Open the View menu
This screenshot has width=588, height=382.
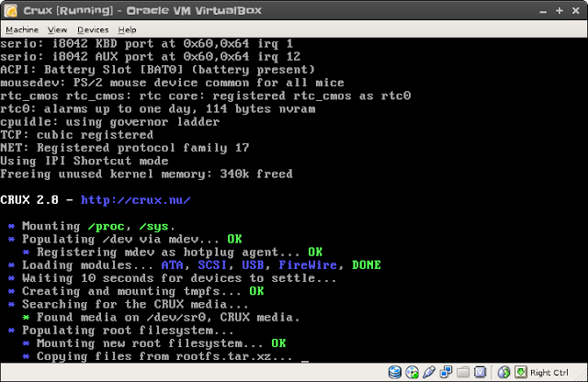click(57, 29)
